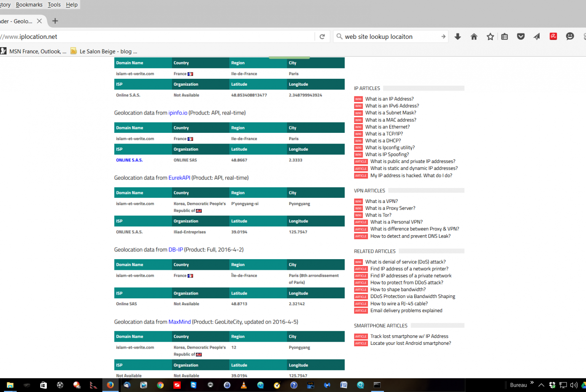Reload the iplocation.net page
Screen dimensions: 586x392
[x=322, y=37]
